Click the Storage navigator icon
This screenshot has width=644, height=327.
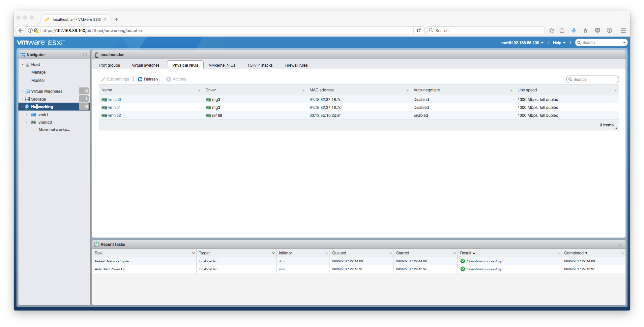[27, 99]
